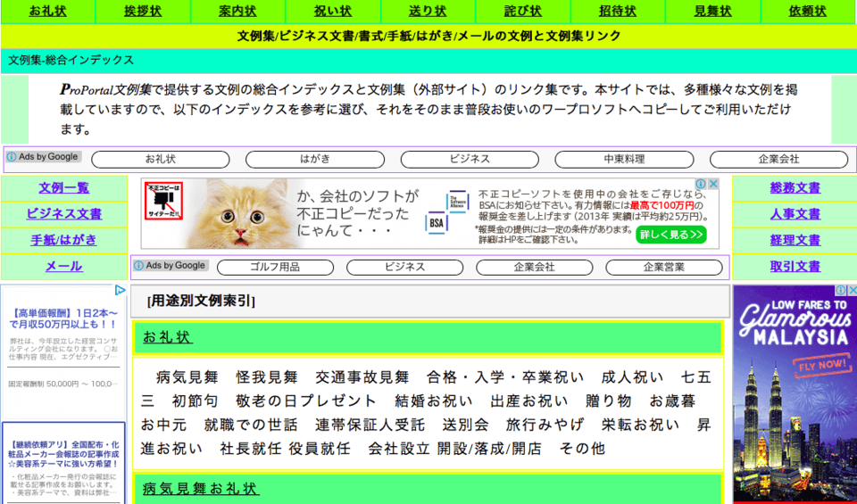Click the AdChoices icon on the Malaysia ad
The height and width of the screenshot is (504, 857).
coord(840,290)
